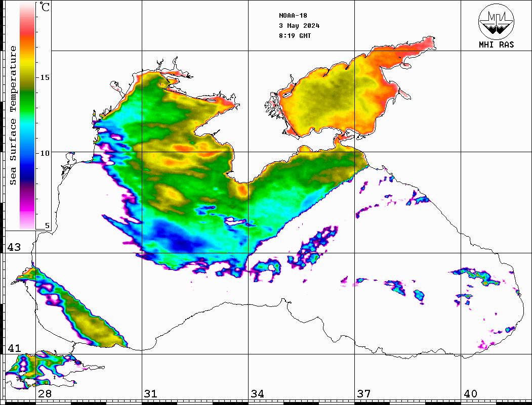Click the 15 tick on temperature scale
Screen dimensions: 532x405
pyautogui.click(x=45, y=77)
